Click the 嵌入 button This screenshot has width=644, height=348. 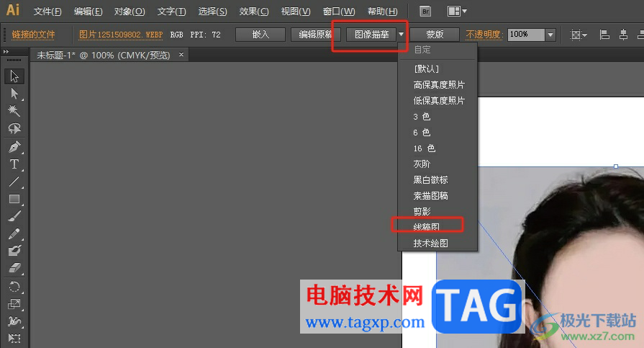click(x=260, y=35)
